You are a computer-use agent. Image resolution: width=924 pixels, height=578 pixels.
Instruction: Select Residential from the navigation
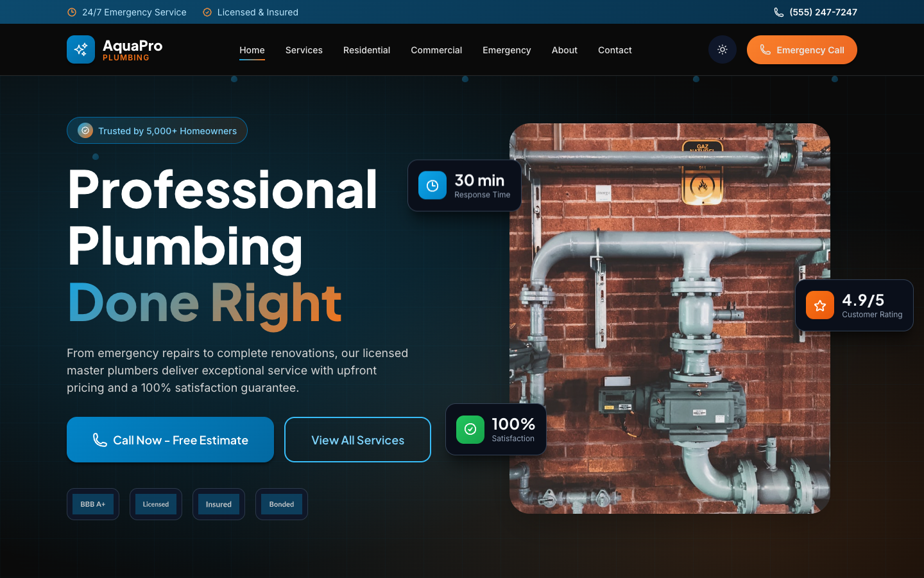tap(366, 50)
